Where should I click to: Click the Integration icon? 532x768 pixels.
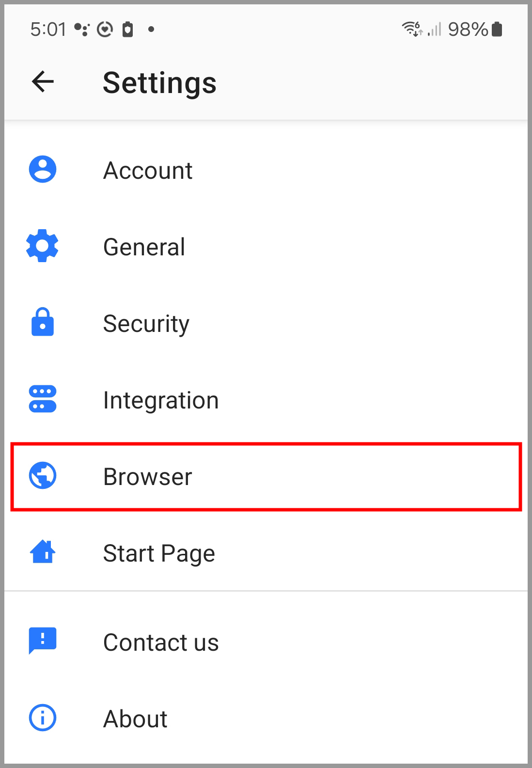pos(43,399)
